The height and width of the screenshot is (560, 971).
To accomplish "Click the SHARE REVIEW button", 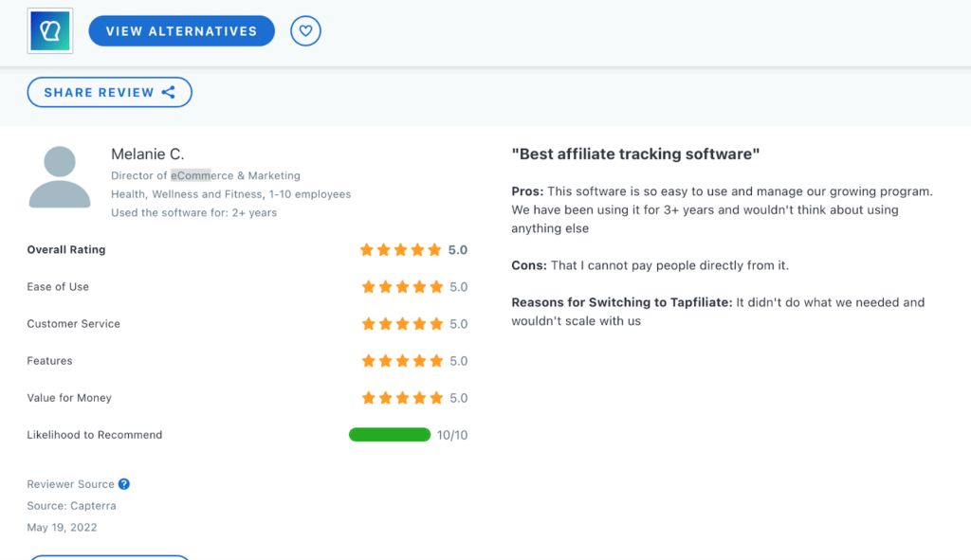I will (x=101, y=92).
